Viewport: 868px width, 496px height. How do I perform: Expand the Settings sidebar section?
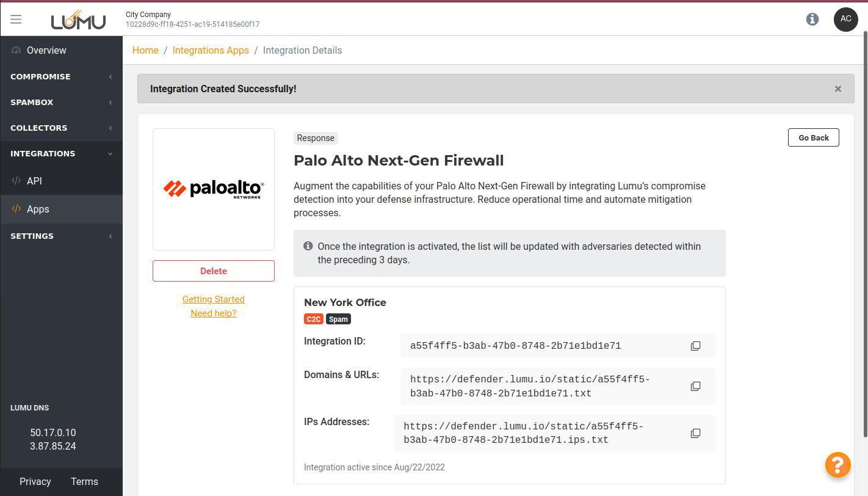(61, 236)
